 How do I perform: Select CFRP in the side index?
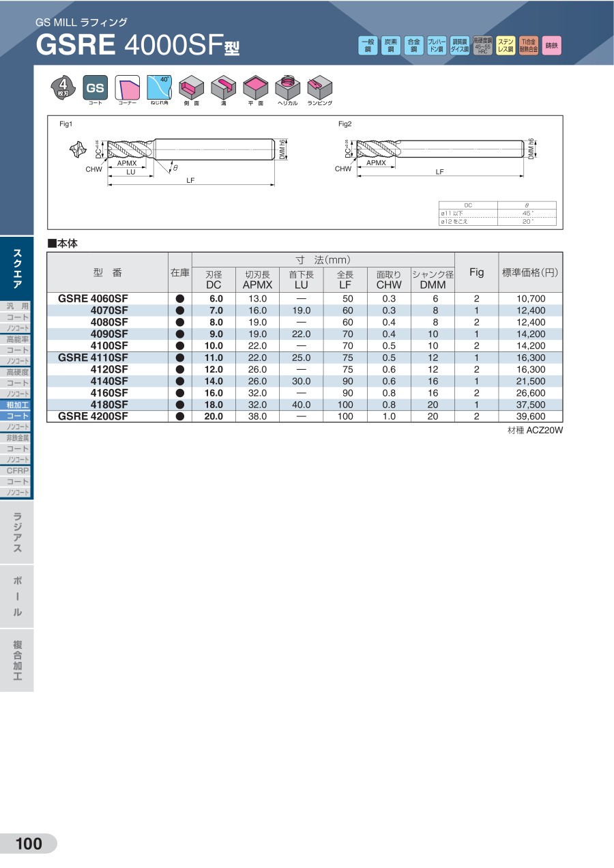pos(16,470)
